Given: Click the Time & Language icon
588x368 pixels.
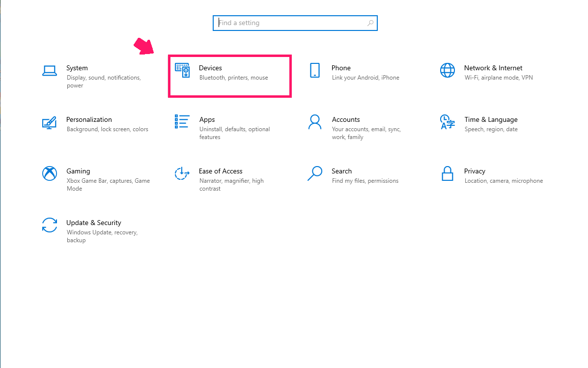Looking at the screenshot, I should [448, 122].
